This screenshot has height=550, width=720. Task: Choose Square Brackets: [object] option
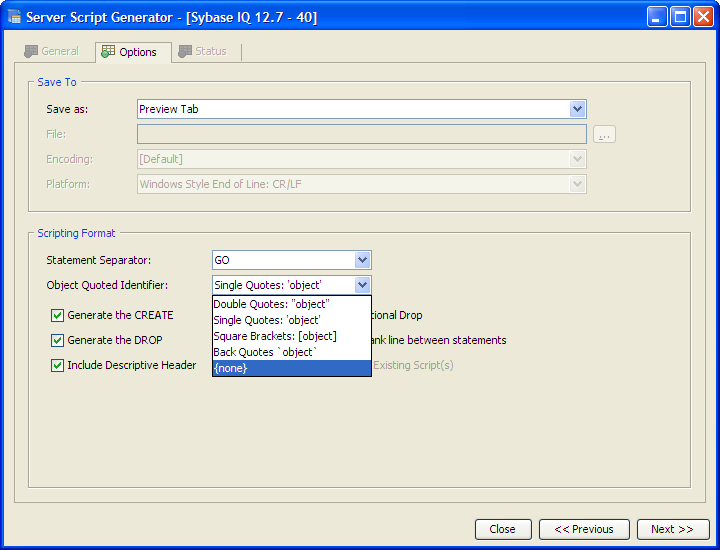(292, 336)
